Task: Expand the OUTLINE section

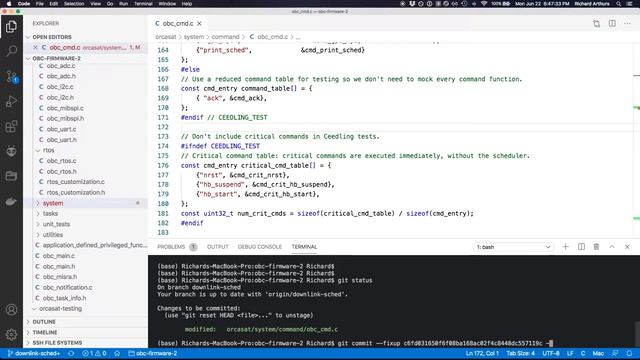Action: (44, 322)
